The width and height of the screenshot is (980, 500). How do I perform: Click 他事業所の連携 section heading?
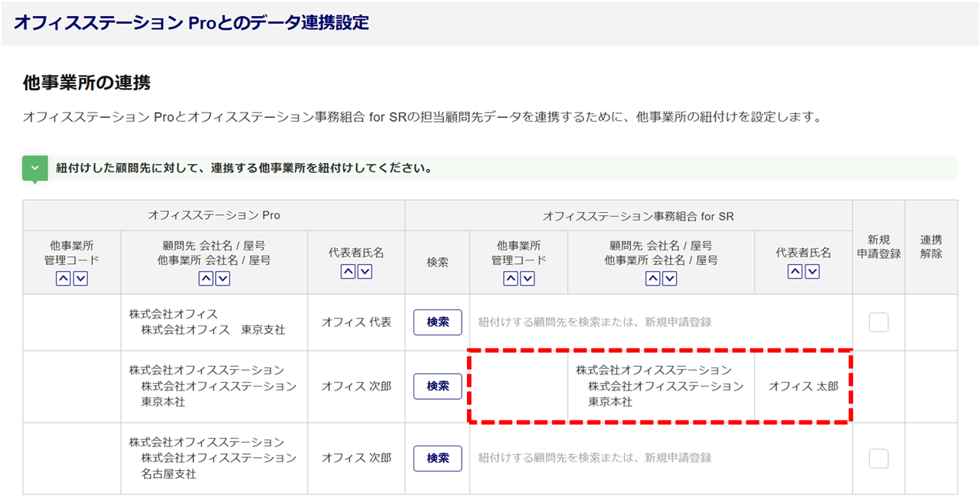click(x=87, y=83)
